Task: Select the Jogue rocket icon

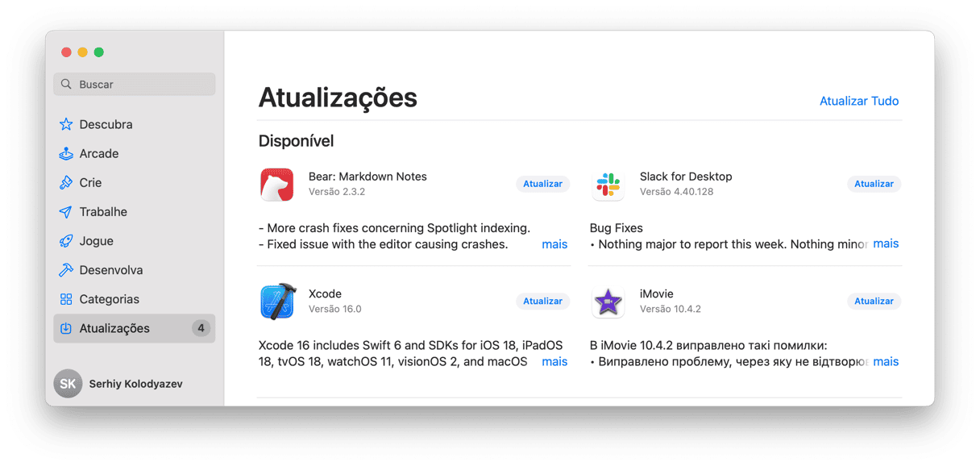Action: pos(66,241)
